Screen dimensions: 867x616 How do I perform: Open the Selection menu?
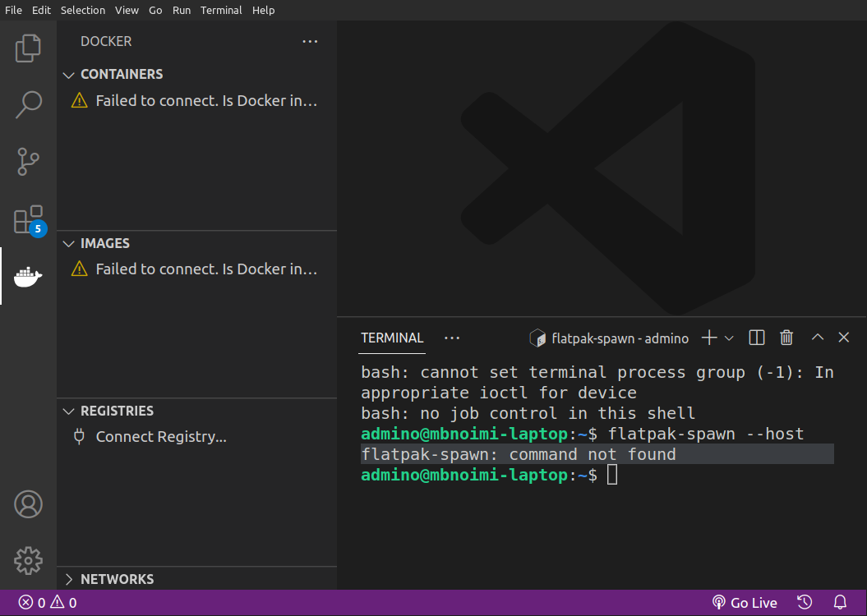coord(83,10)
